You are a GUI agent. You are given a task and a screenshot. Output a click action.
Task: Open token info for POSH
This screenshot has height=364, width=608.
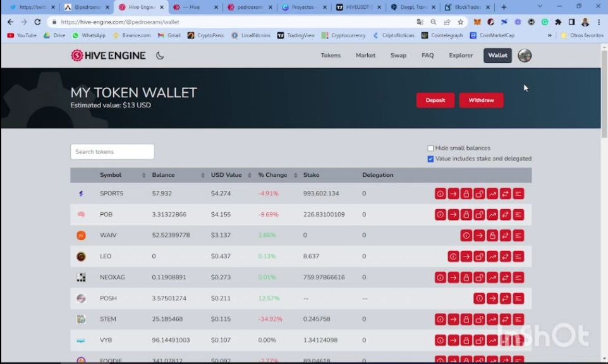[x=479, y=298]
